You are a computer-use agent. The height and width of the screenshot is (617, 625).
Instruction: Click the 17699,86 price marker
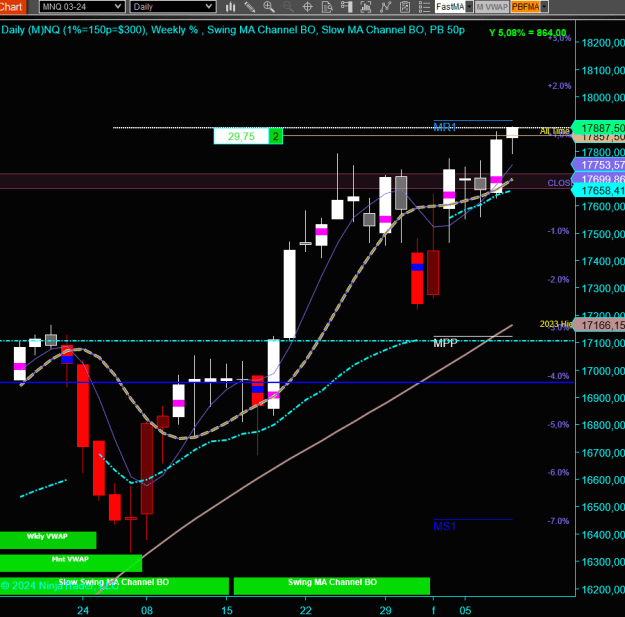(599, 178)
